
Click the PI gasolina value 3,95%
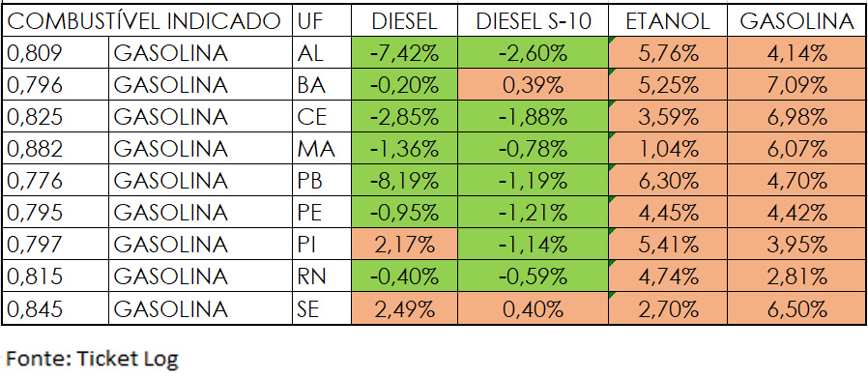click(x=796, y=244)
